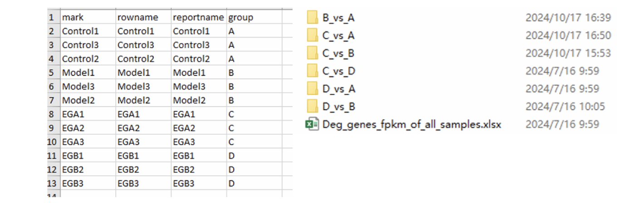Click row header number 13
Screen dimensions: 644x203
(x=52, y=183)
